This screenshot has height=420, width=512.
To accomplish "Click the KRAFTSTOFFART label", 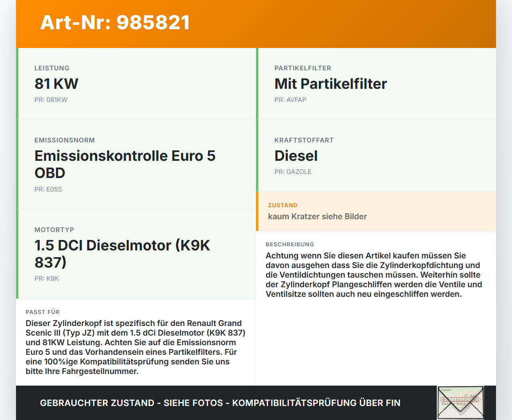I will point(304,140).
